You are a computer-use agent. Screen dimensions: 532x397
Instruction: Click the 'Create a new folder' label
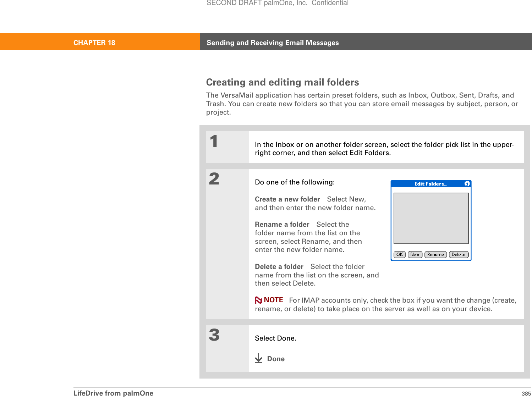[x=287, y=199]
